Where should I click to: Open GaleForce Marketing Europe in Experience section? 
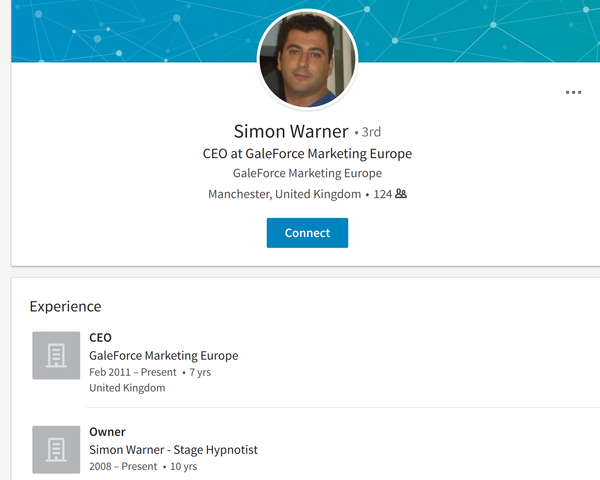[x=164, y=356]
